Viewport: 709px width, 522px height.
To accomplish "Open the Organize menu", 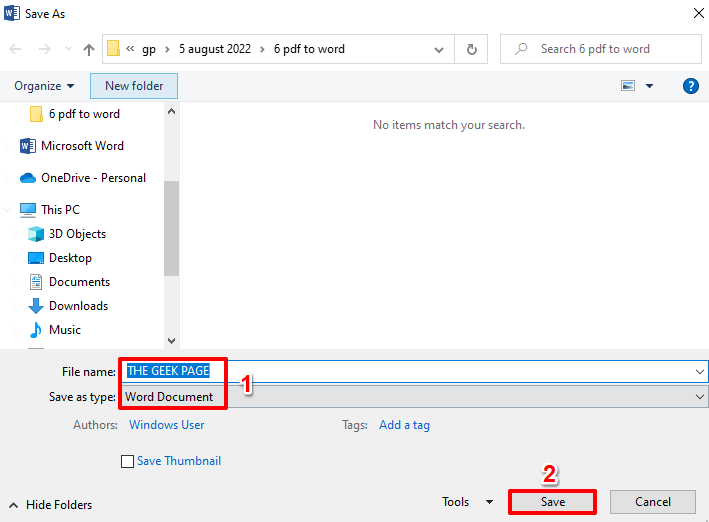I will [x=44, y=86].
